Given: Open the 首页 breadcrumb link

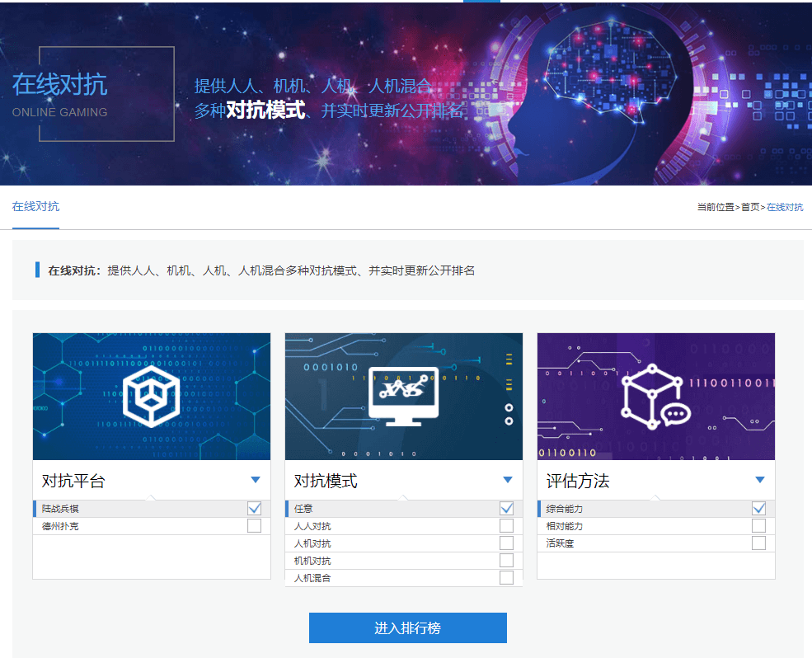Looking at the screenshot, I should point(749,207).
